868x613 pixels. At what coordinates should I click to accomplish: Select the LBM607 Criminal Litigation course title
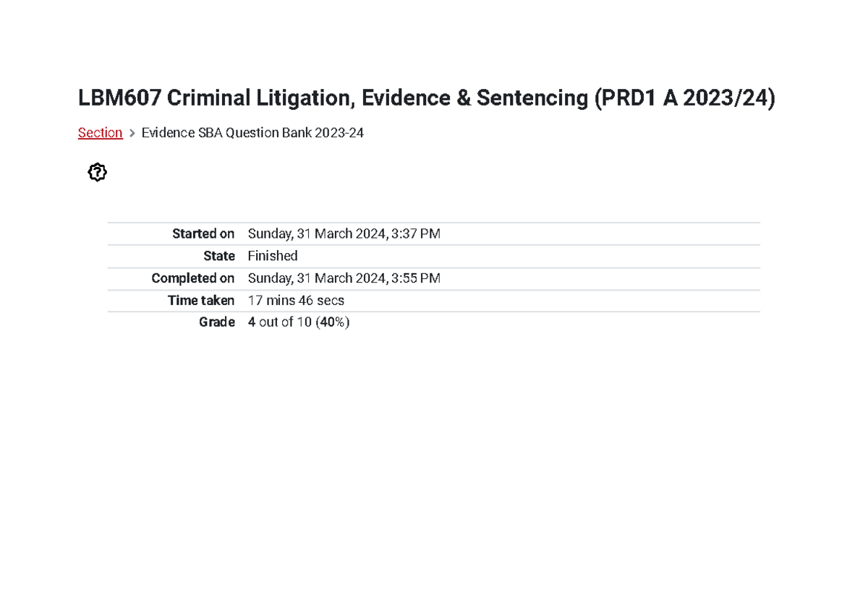tap(427, 98)
